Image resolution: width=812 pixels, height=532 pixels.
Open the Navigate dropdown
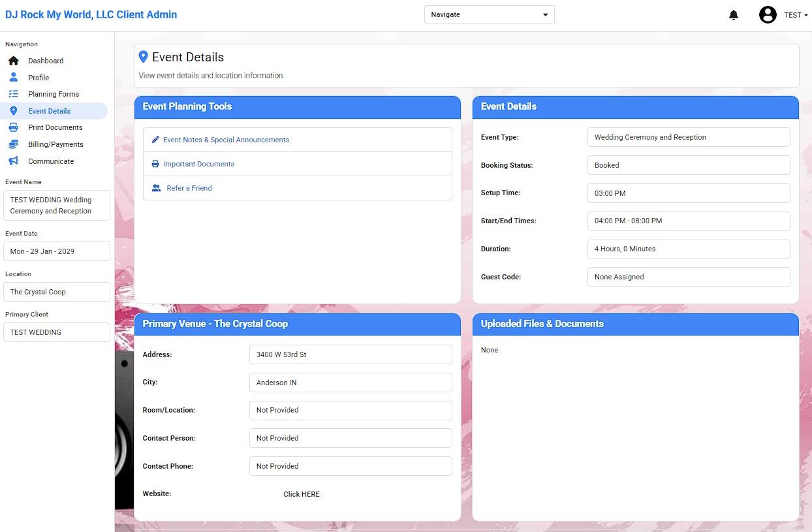click(x=490, y=14)
